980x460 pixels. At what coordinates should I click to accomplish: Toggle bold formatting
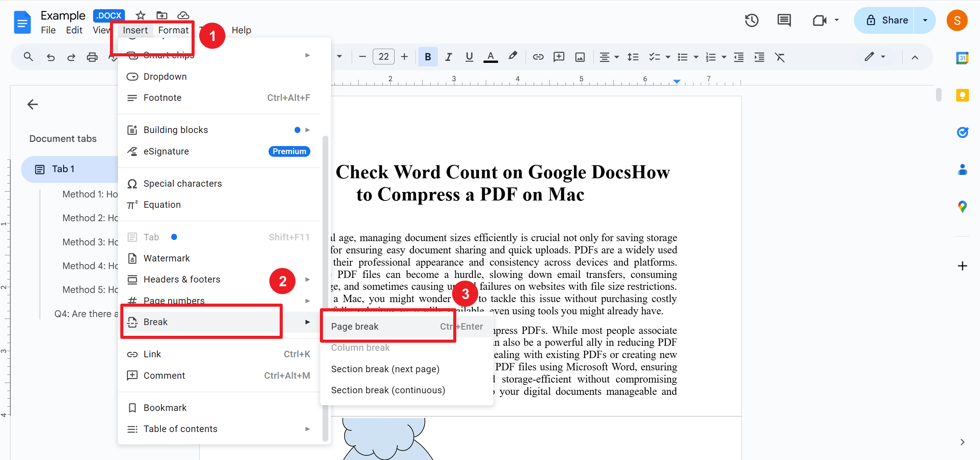[x=428, y=57]
